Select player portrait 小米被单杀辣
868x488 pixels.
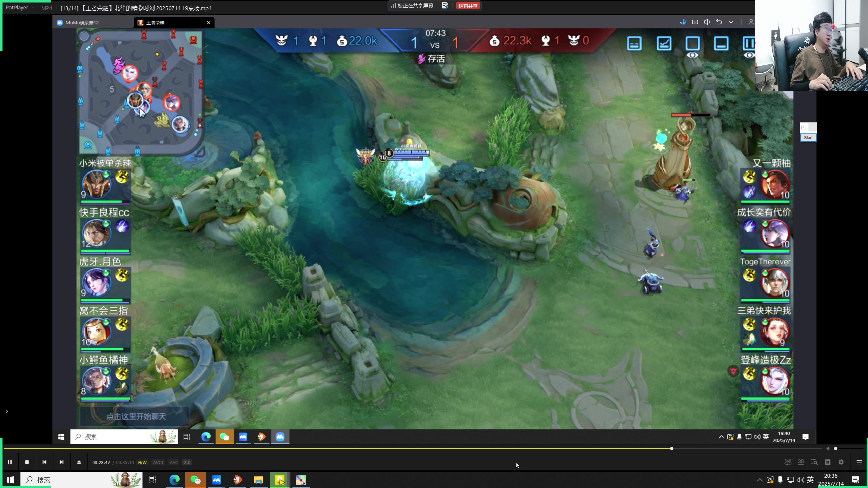[97, 184]
